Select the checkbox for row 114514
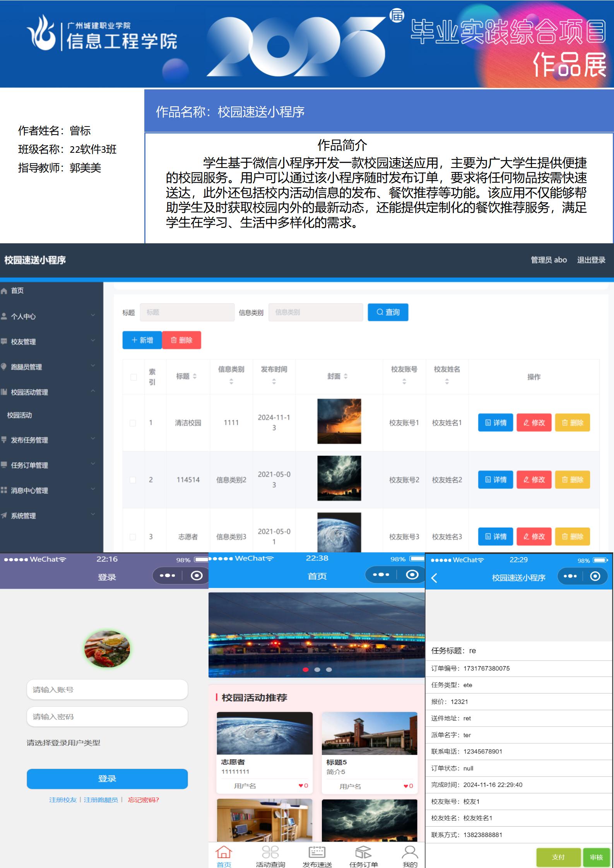Image resolution: width=614 pixels, height=868 pixels. pyautogui.click(x=133, y=480)
